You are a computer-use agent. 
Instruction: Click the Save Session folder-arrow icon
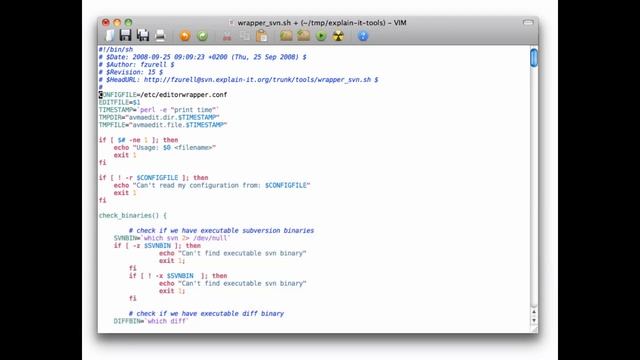[304, 36]
